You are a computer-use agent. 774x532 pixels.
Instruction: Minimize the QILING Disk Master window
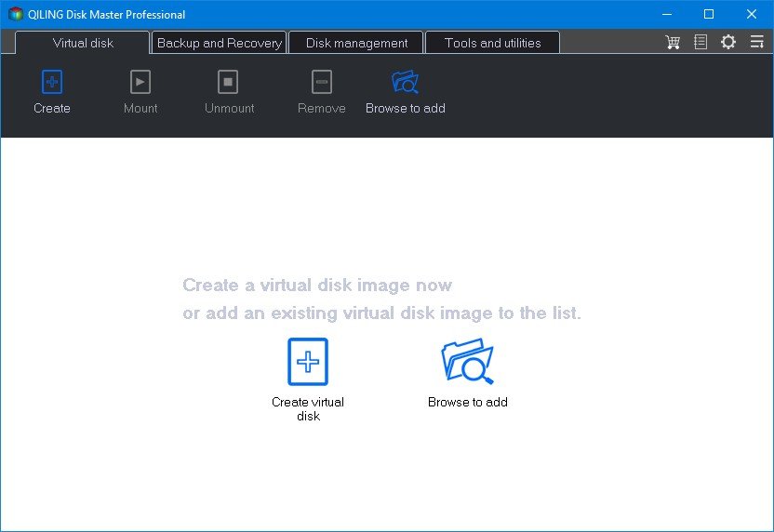tap(667, 14)
